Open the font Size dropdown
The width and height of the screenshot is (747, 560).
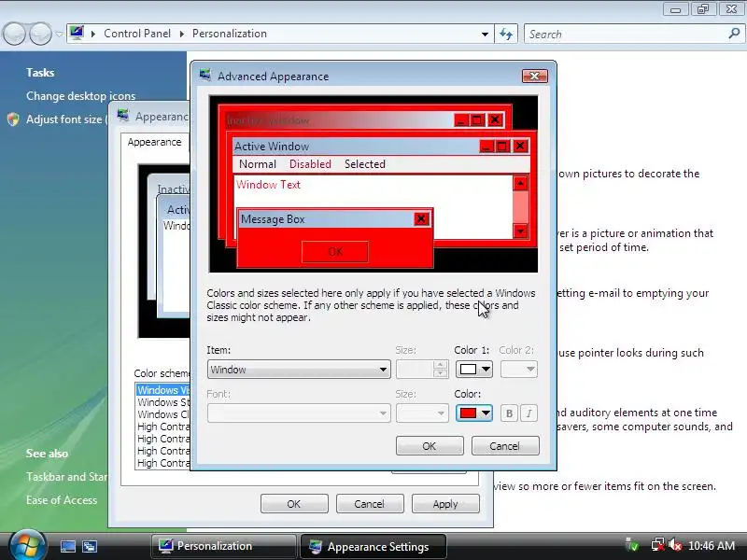click(x=422, y=413)
